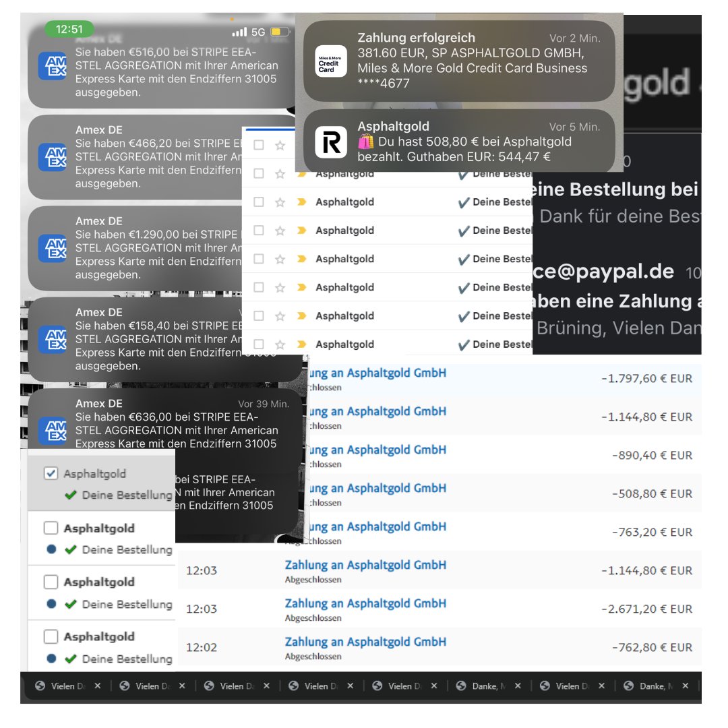The height and width of the screenshot is (728, 728).
Task: Click 'aben eine Zahlung a' subject in dark panel
Action: click(617, 301)
